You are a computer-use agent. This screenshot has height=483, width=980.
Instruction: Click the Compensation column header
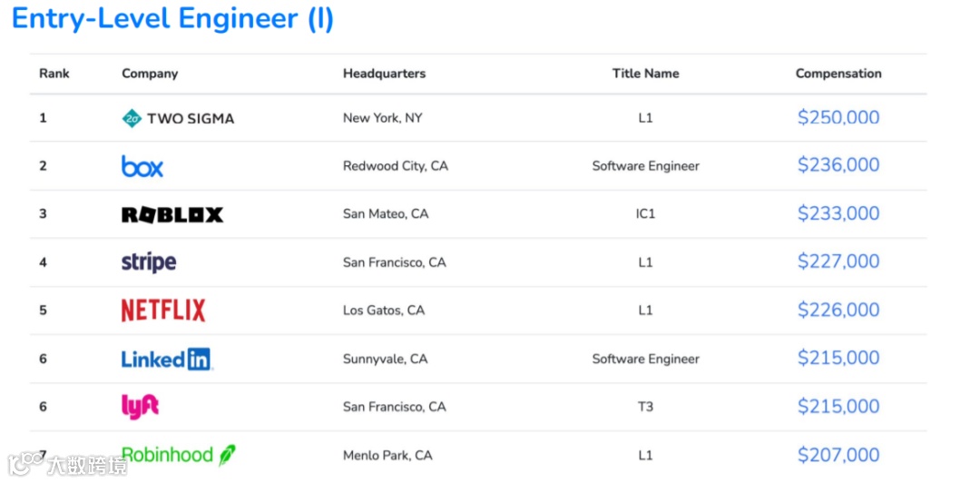pyautogui.click(x=838, y=74)
